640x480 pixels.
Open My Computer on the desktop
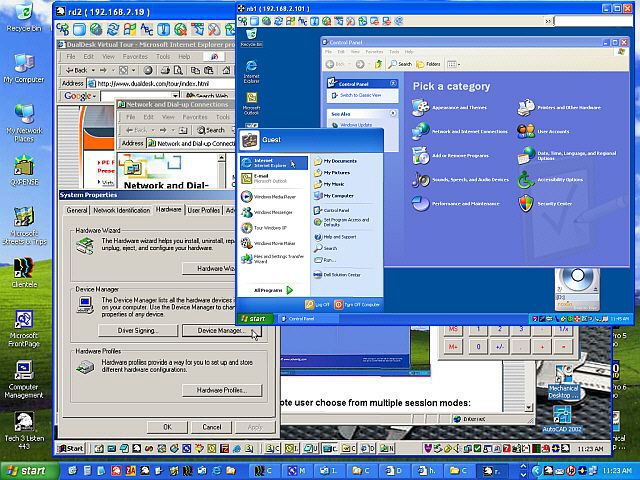[22, 66]
